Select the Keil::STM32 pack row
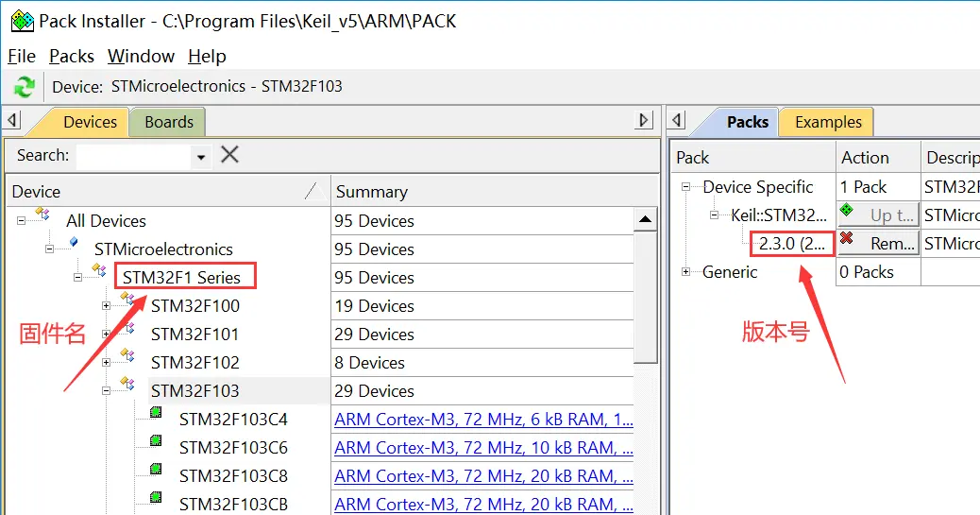The height and width of the screenshot is (515, 980). [x=779, y=215]
